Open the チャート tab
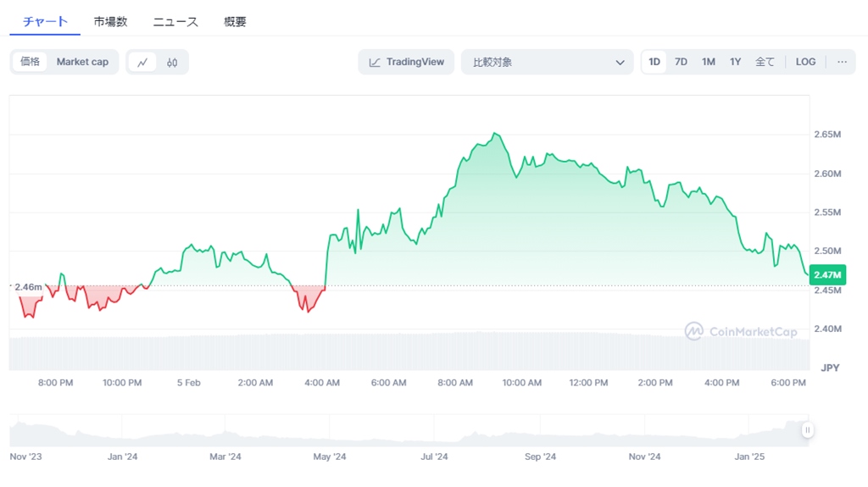This screenshot has height=487, width=868. [x=45, y=22]
